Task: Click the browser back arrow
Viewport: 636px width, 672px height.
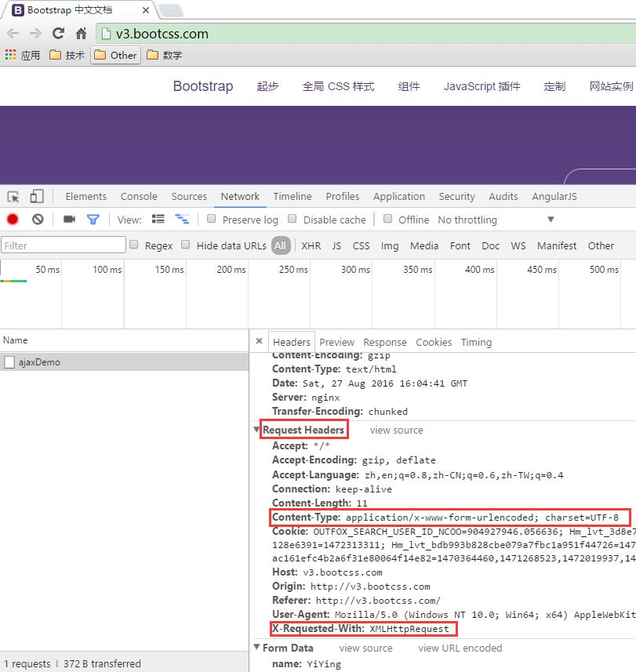Action: (13, 34)
